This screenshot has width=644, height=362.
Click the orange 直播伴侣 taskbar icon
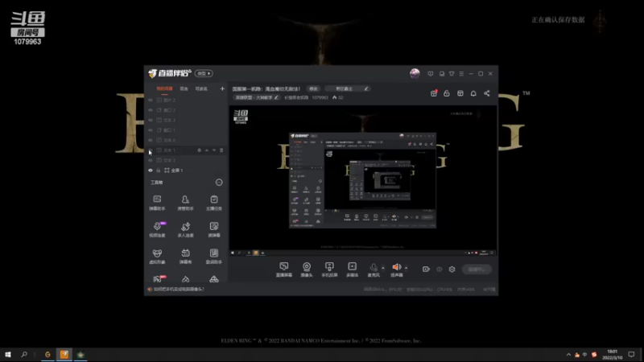tap(64, 354)
